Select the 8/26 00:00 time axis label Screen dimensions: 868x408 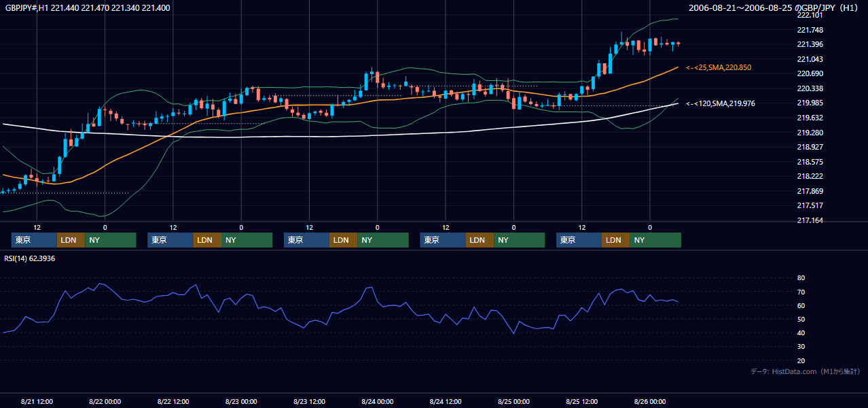click(650, 401)
